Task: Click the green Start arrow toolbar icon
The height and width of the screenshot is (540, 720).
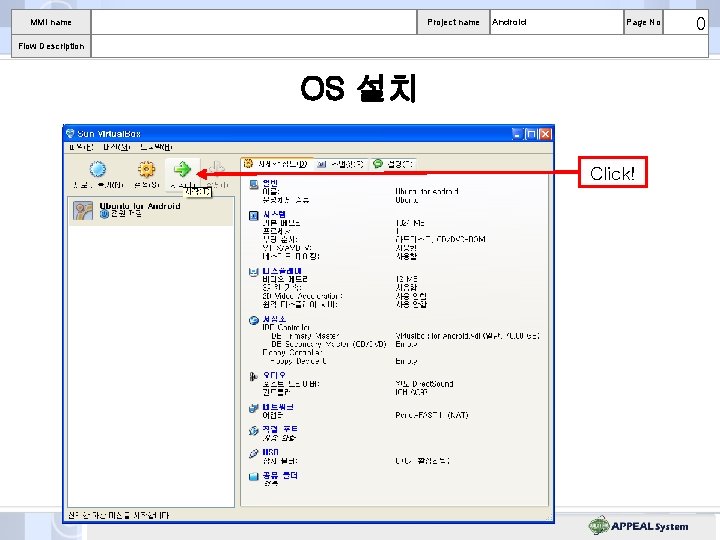Action: tap(182, 169)
